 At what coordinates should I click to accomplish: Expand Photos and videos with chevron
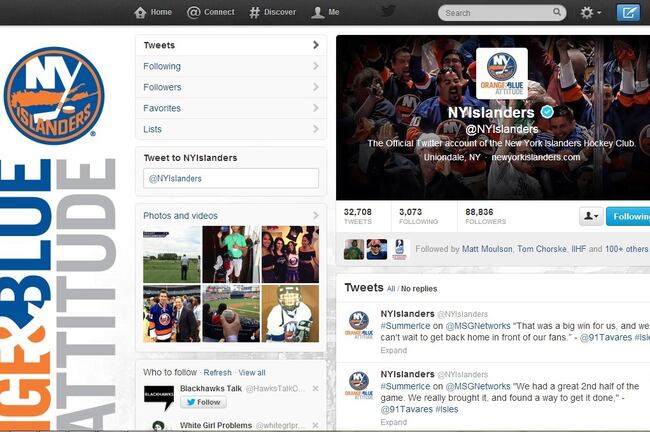click(316, 216)
